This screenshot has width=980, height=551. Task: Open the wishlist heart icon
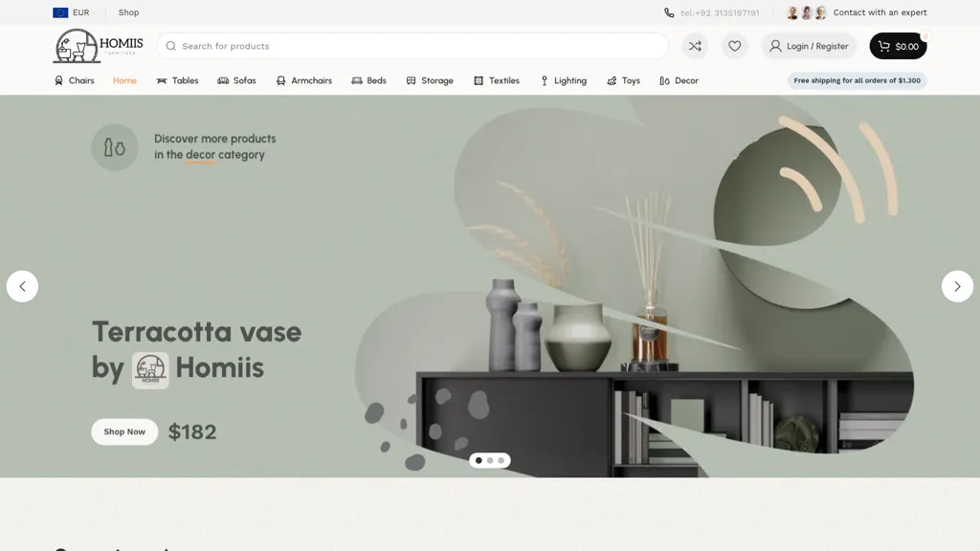click(734, 46)
